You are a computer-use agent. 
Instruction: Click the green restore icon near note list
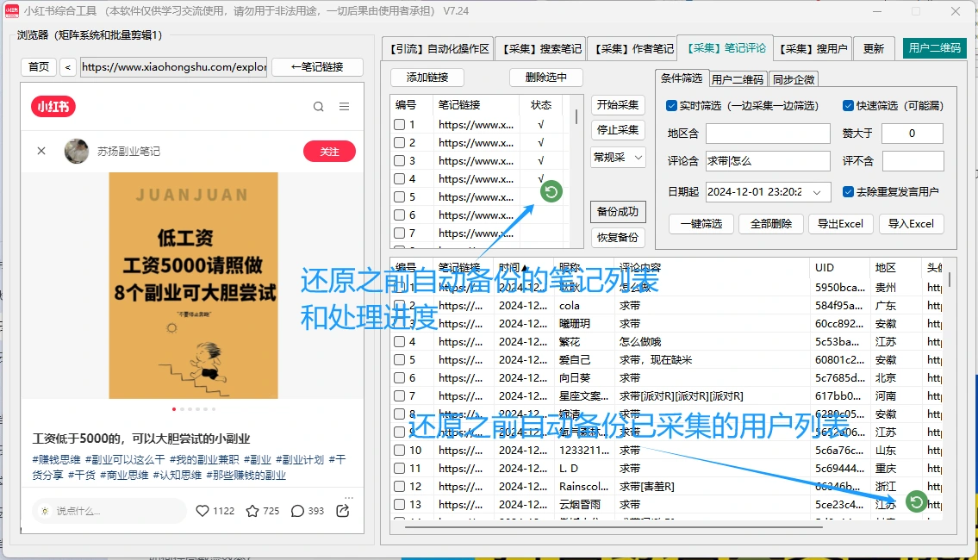tap(551, 191)
